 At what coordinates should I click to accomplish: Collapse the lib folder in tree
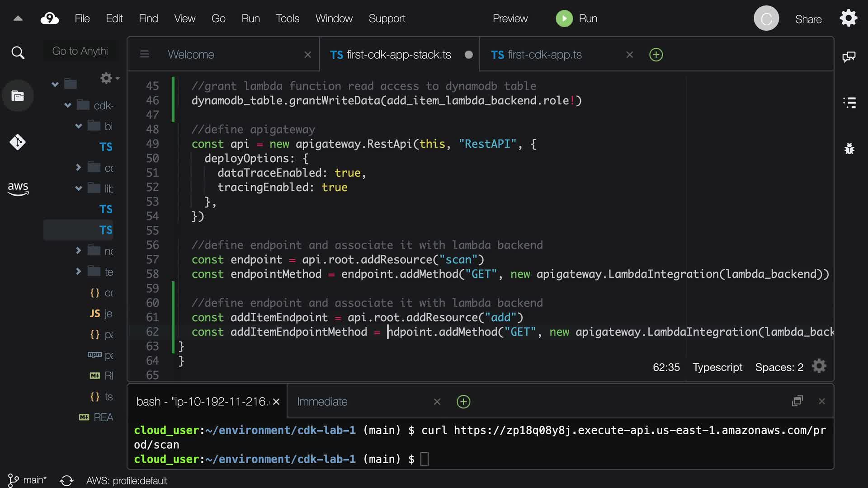[79, 188]
